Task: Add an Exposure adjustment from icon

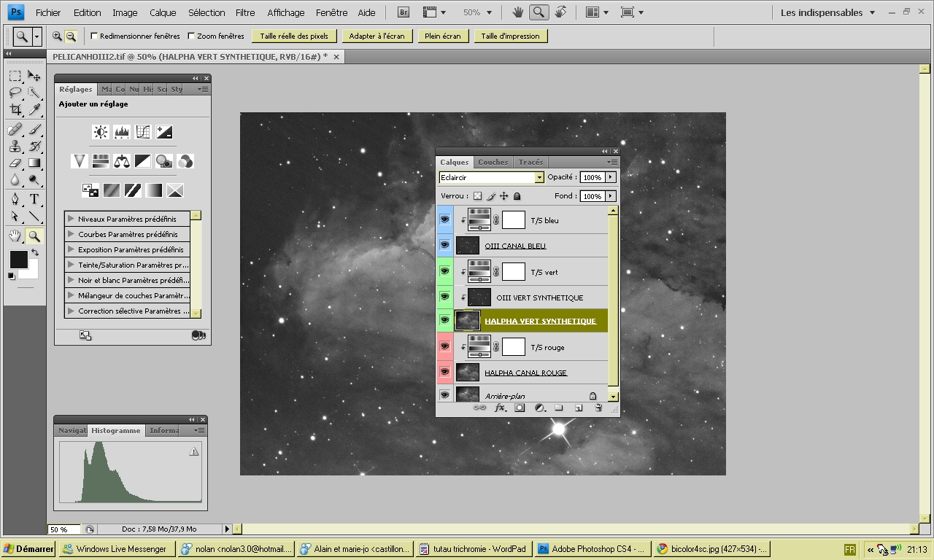Action: pyautogui.click(x=164, y=132)
